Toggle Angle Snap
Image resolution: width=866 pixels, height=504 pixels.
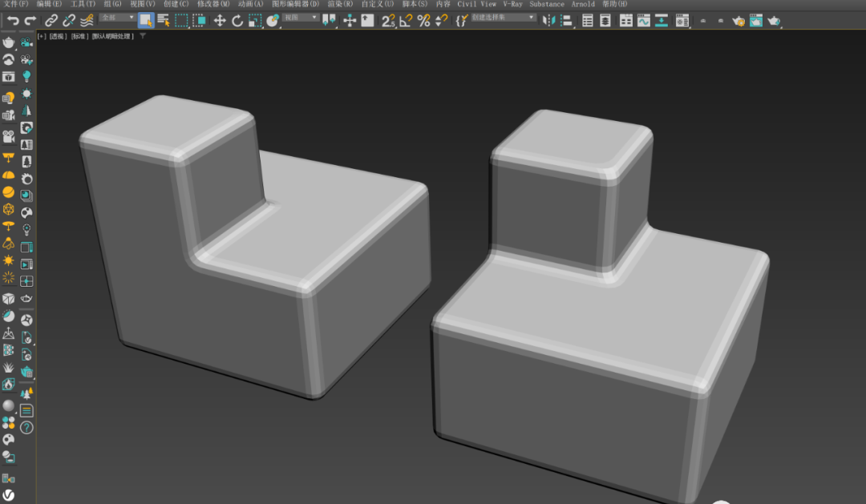point(406,20)
